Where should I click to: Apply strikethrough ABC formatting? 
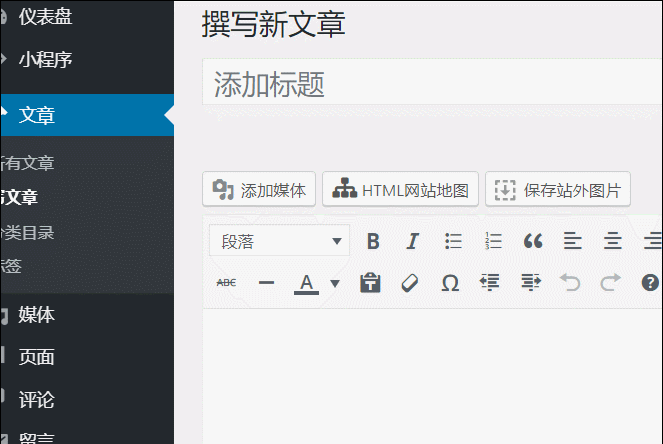tap(226, 282)
